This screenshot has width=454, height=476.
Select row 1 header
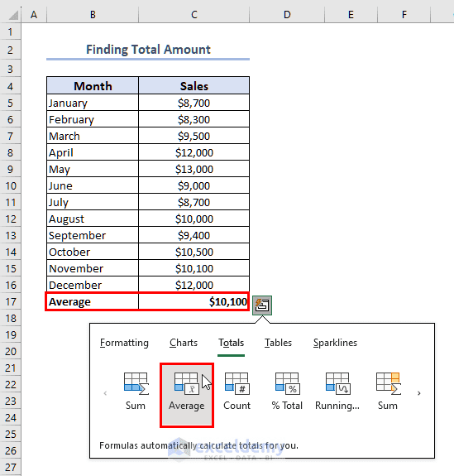pyautogui.click(x=10, y=32)
